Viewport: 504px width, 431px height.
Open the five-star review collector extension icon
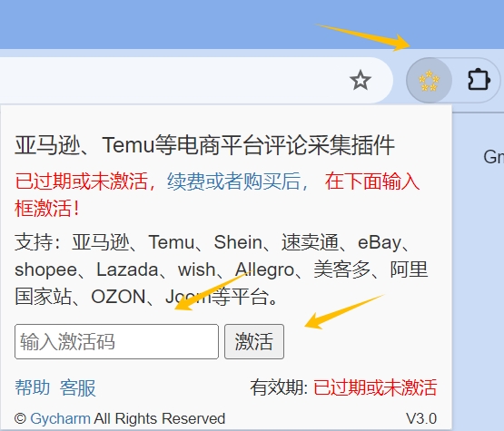coord(429,80)
